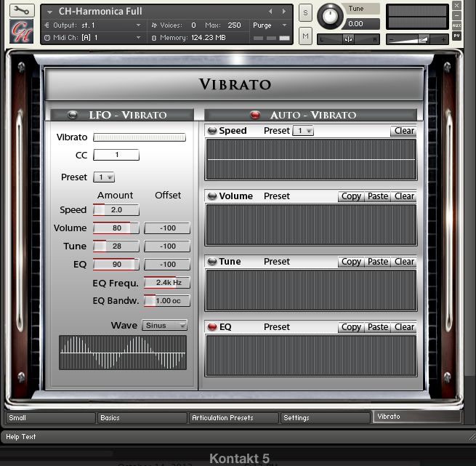Screen dimensions: 476x466
Task: Copy the EQ curve
Action: coord(351,327)
